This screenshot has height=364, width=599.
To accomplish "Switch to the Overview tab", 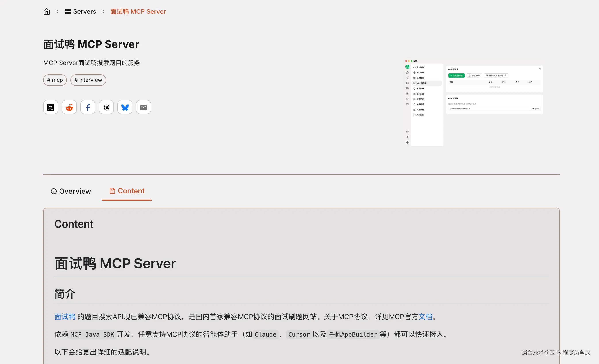I will pyautogui.click(x=71, y=191).
